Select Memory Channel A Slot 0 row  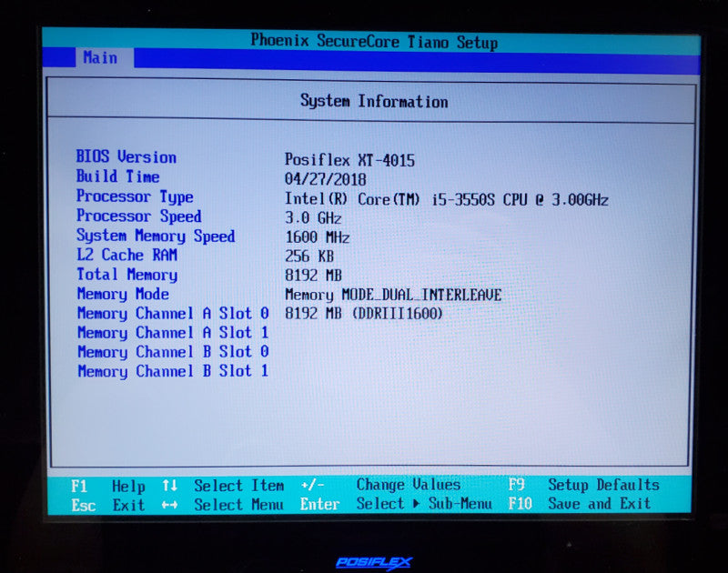point(173,314)
